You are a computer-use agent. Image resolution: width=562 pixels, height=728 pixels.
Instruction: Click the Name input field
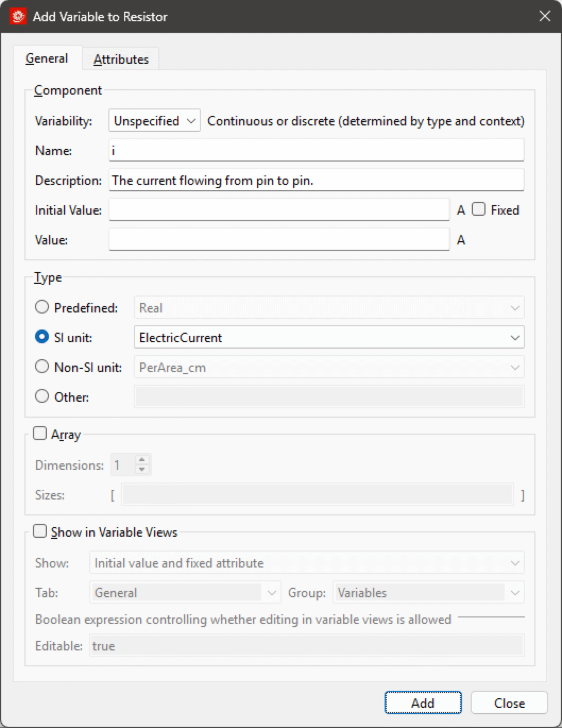click(317, 150)
